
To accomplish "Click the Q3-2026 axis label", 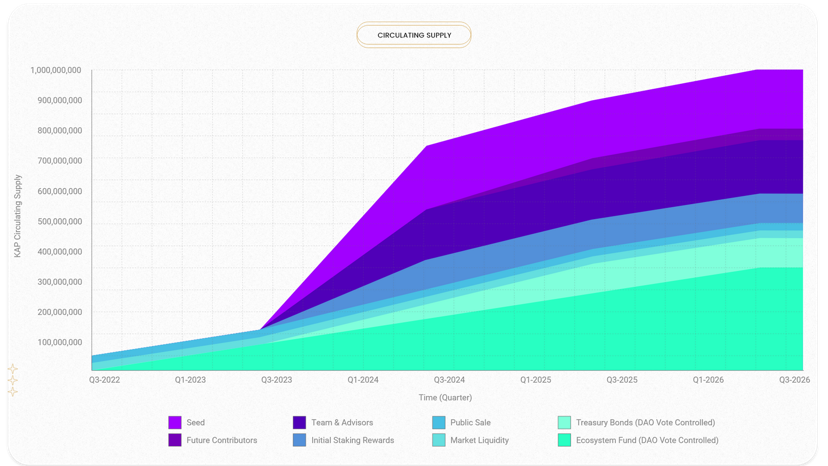I will pyautogui.click(x=794, y=380).
